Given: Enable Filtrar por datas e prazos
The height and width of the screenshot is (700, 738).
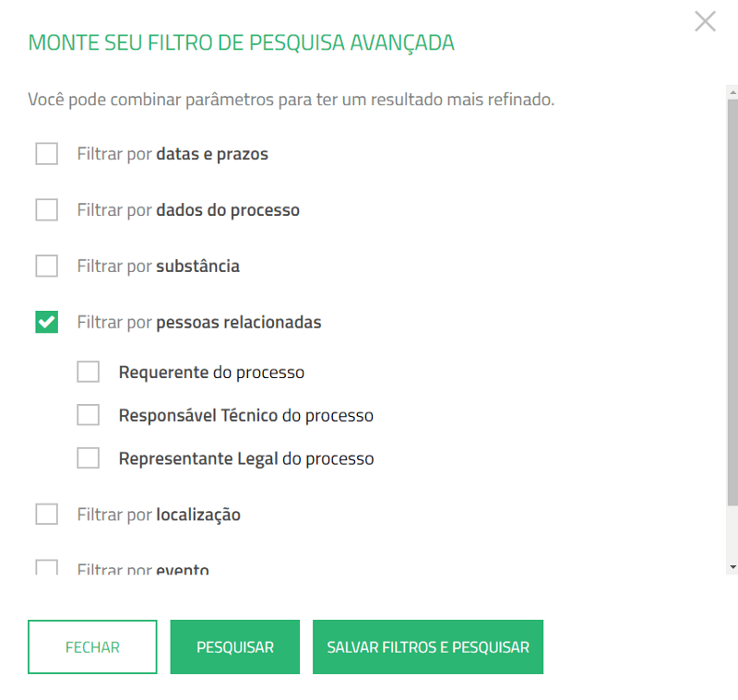Looking at the screenshot, I should tap(46, 154).
